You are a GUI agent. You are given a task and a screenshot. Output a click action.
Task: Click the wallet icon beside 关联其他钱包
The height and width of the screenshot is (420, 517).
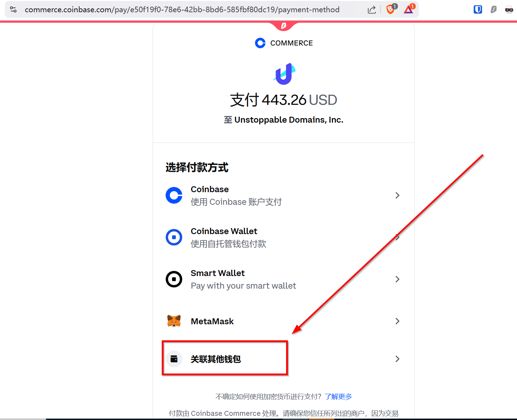(x=174, y=359)
